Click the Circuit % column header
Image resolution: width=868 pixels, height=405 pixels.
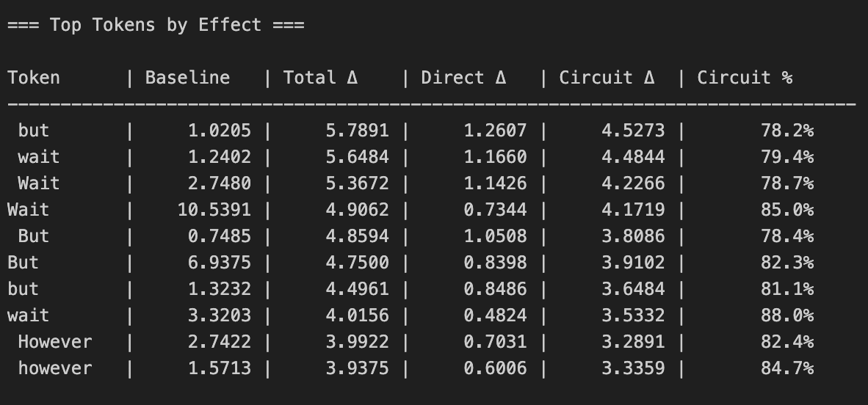[745, 78]
